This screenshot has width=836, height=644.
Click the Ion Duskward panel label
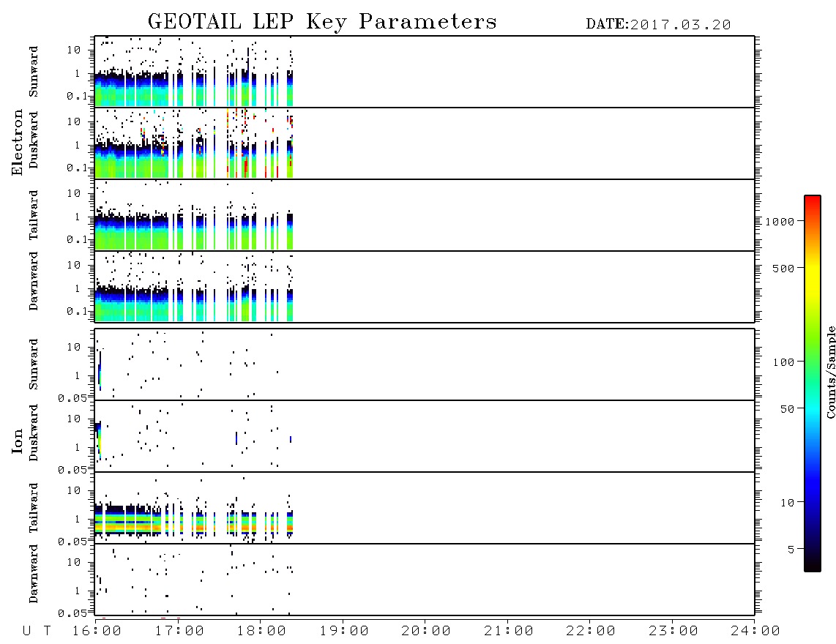[34, 433]
